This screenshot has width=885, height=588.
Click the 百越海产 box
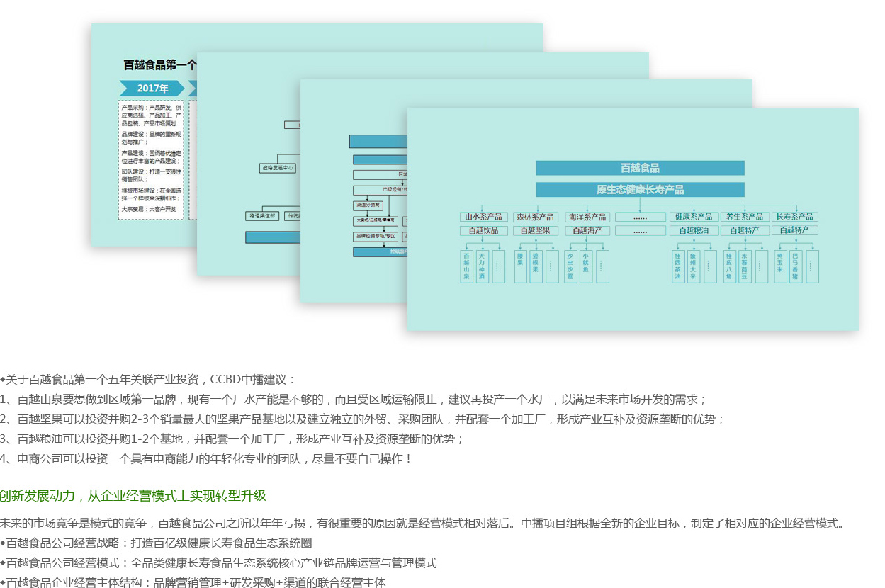587,230
